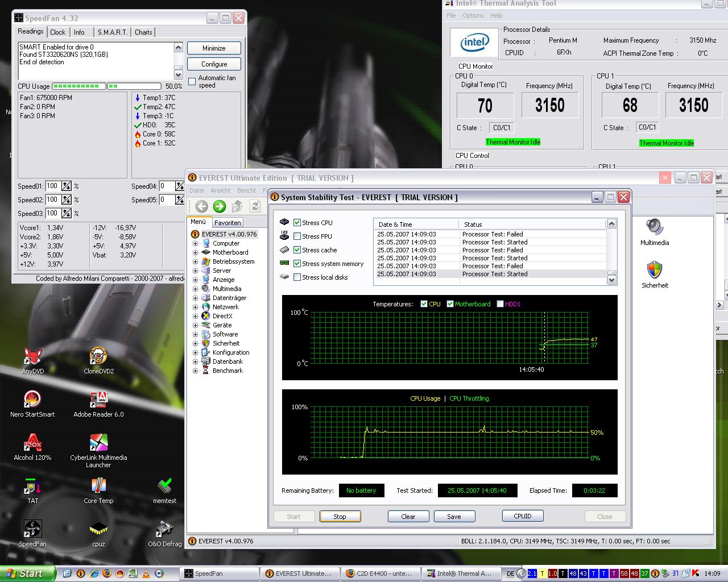Viewport: 728px width, 582px height.
Task: Enable Automatic fan speed in SpeedFan
Action: pyautogui.click(x=192, y=81)
